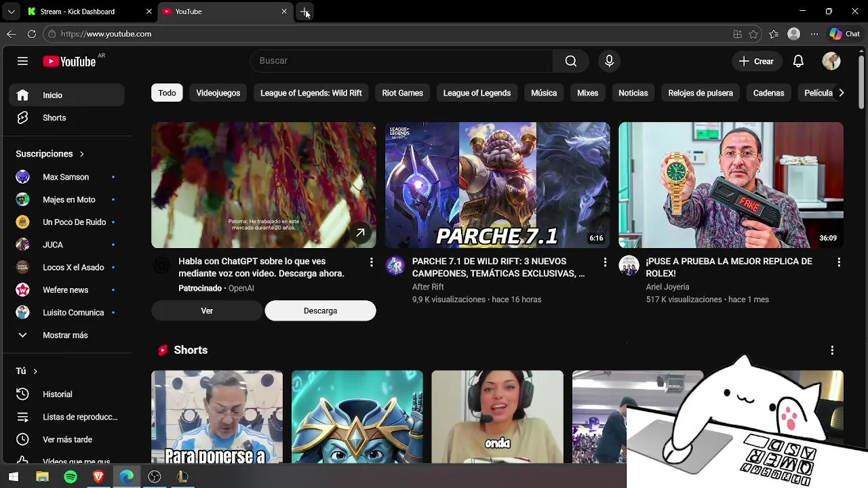Open options for the PARCHE 7.1 video

pyautogui.click(x=605, y=262)
